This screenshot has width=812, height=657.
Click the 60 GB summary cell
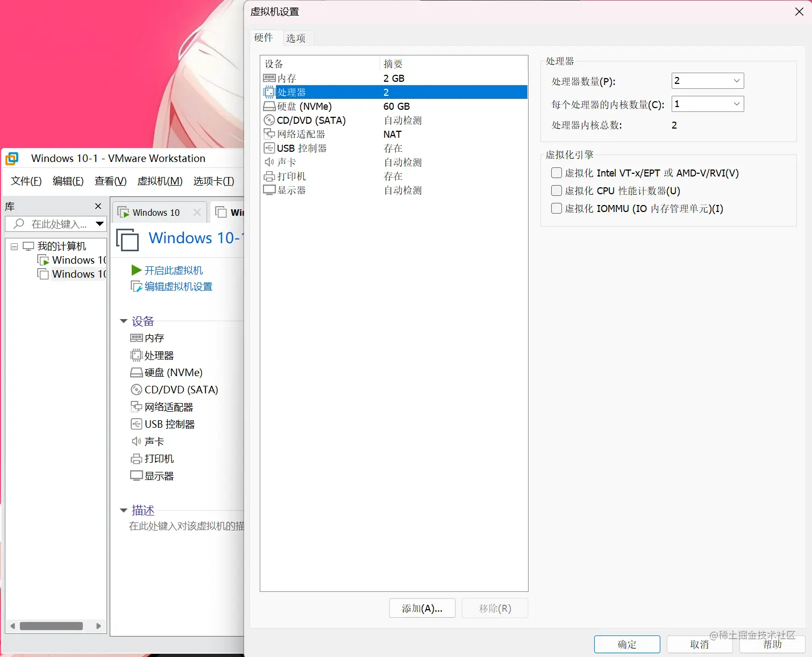(397, 106)
